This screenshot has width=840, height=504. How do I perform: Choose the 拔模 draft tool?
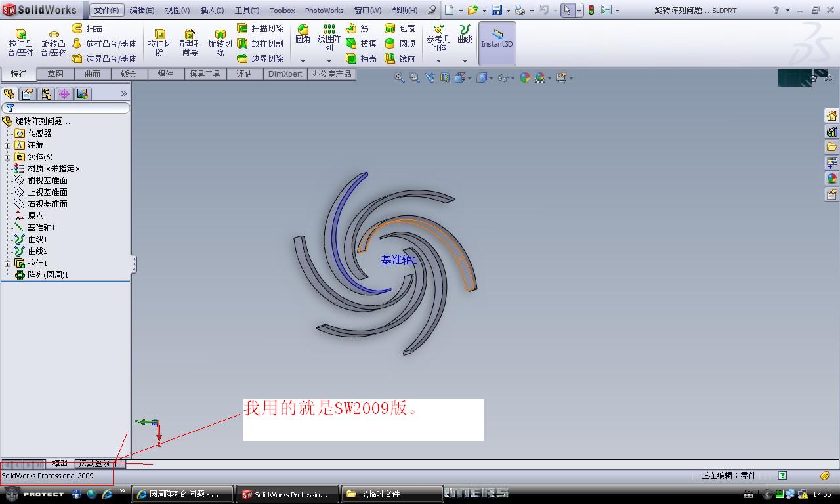(361, 43)
